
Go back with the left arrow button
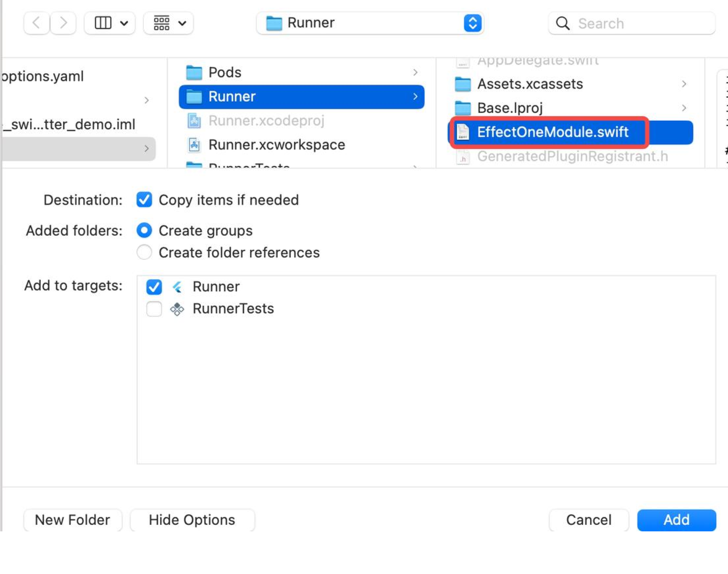coord(37,23)
